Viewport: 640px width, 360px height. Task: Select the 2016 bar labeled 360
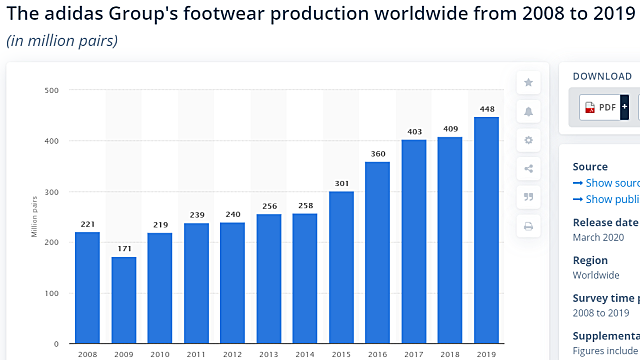[378, 253]
